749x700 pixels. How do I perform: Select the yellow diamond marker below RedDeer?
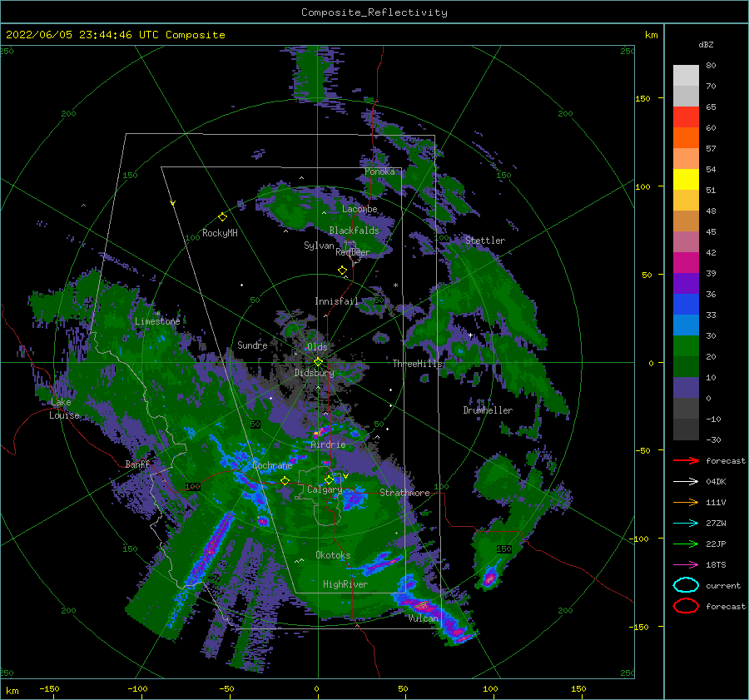click(x=343, y=271)
